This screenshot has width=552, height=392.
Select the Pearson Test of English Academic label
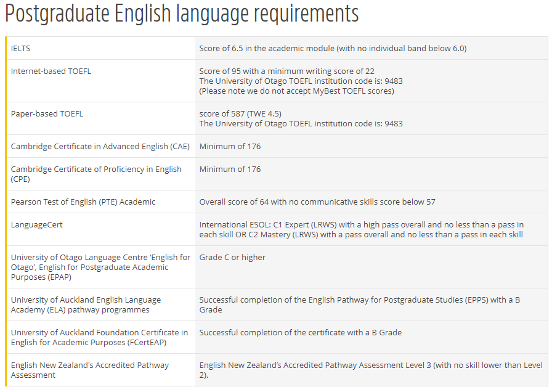click(83, 202)
